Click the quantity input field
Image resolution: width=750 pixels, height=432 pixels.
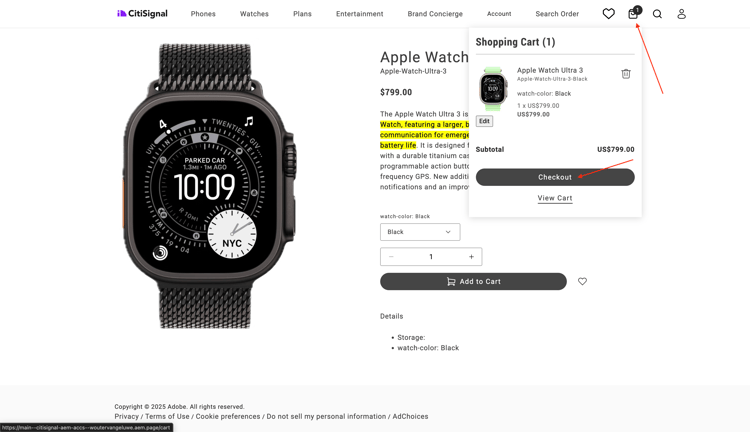tap(431, 256)
